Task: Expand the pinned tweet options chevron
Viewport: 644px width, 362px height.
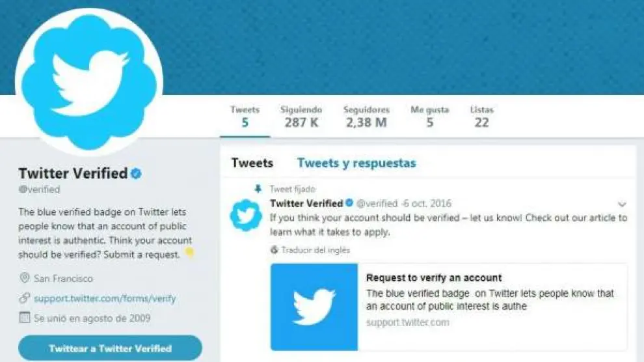Action: point(622,204)
